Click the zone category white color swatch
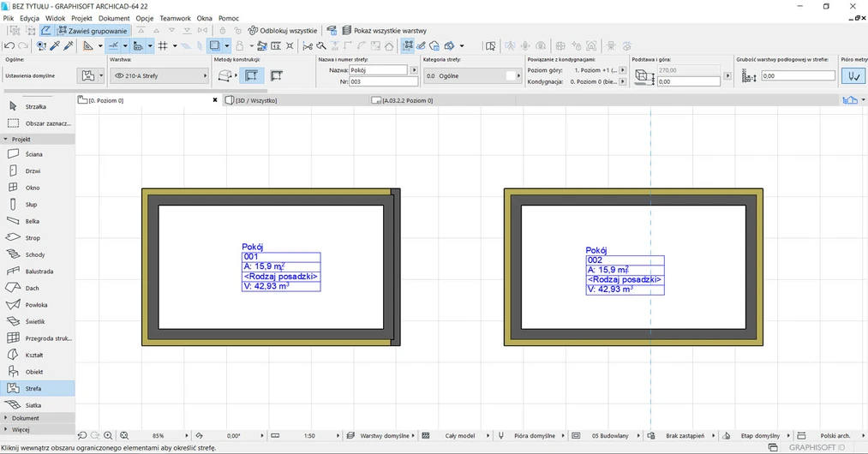This screenshot has width=868, height=454. (x=511, y=76)
